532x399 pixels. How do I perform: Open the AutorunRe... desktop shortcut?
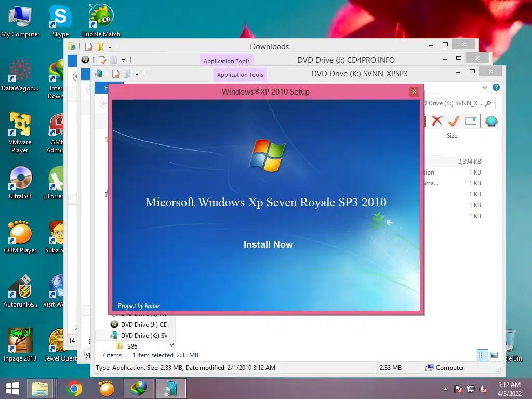point(20,291)
